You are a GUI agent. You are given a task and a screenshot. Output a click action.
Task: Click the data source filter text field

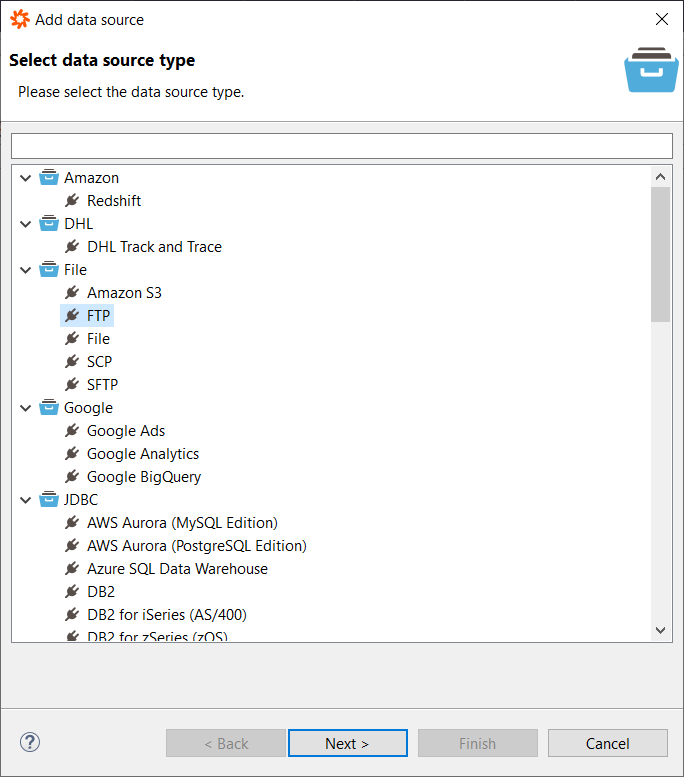point(342,146)
